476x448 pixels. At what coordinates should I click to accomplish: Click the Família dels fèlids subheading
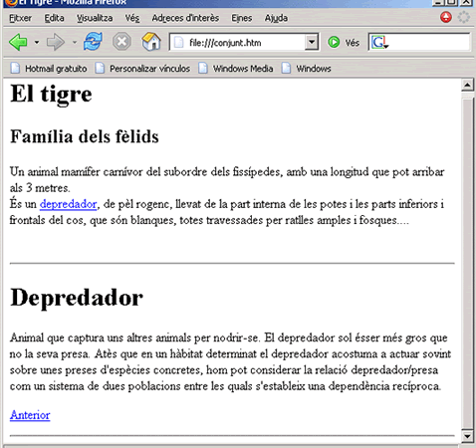(85, 136)
